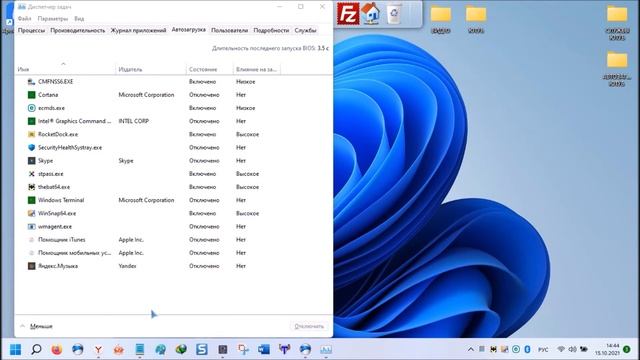Image resolution: width=640 pixels, height=360 pixels.
Task: Click the WinSnap64.exe row icon
Action: (31, 213)
